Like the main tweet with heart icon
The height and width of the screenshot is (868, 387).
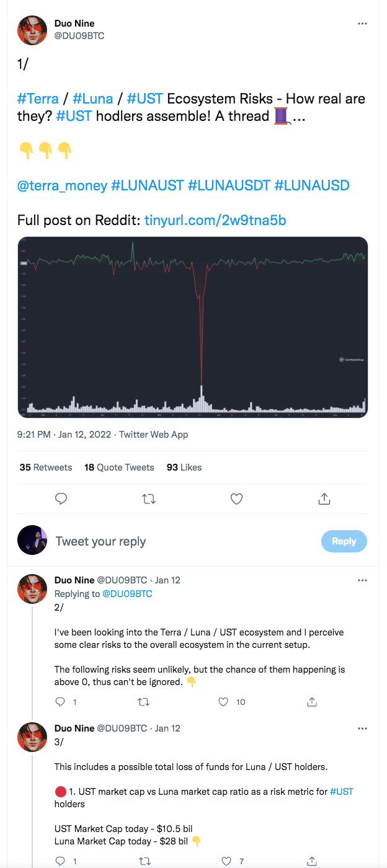(x=236, y=498)
